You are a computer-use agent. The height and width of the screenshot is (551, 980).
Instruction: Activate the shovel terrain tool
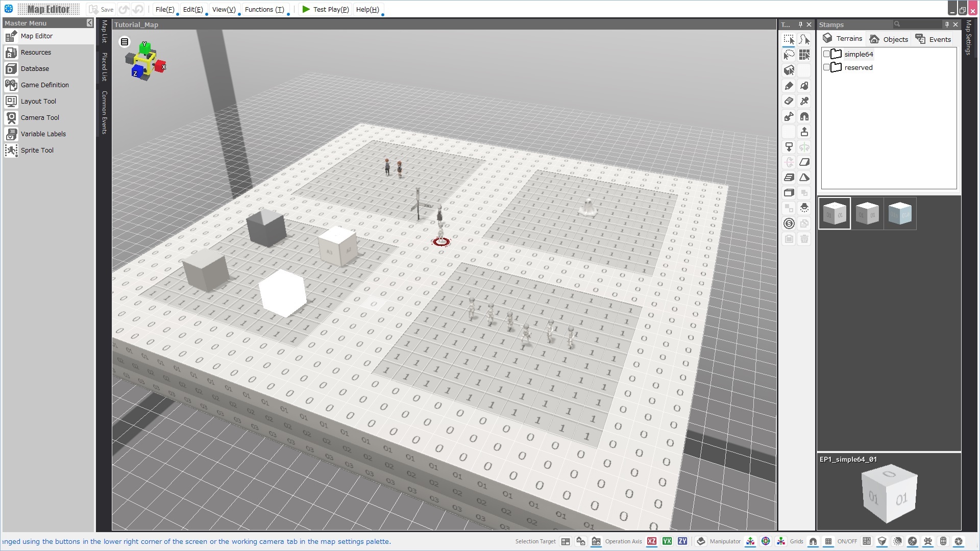click(789, 116)
